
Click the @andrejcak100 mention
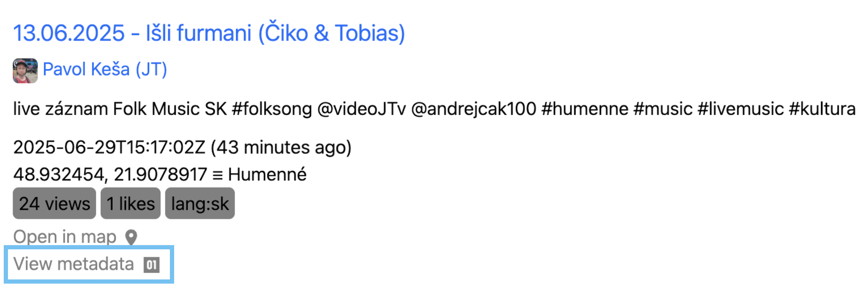[x=474, y=109]
